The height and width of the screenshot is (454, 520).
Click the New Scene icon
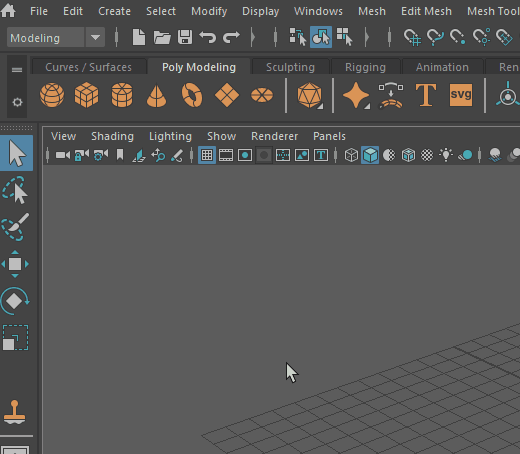tap(139, 37)
